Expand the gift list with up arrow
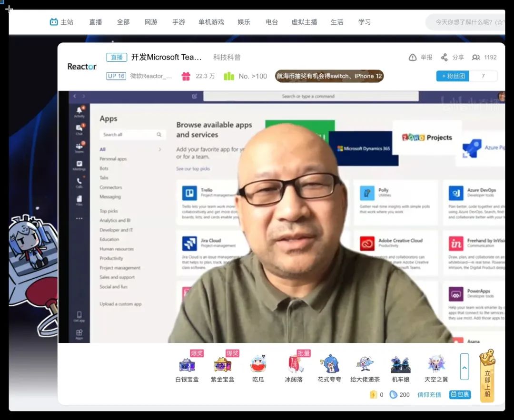This screenshot has width=514, height=420. click(x=465, y=366)
